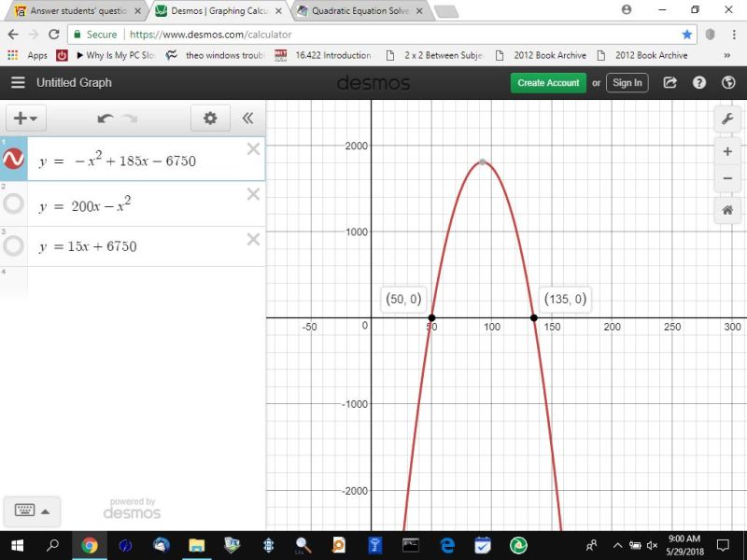Open the 'Why Is My PC Slow' bookmark
The image size is (747, 560).
coord(115,55)
